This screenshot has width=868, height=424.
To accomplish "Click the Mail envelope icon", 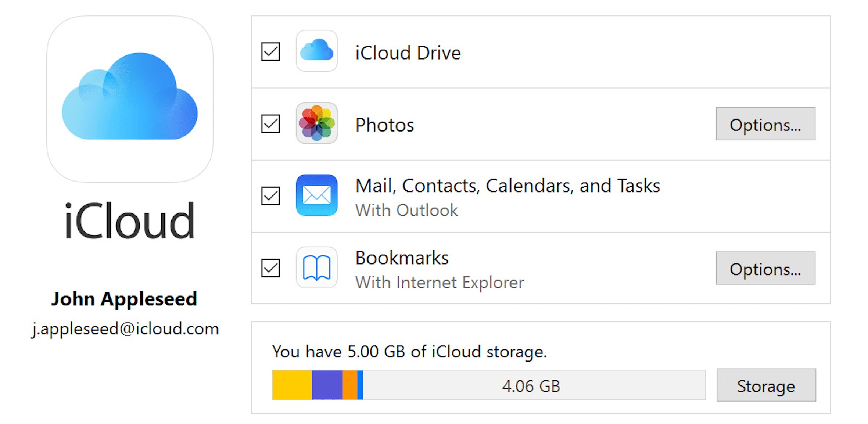I will pyautogui.click(x=317, y=196).
